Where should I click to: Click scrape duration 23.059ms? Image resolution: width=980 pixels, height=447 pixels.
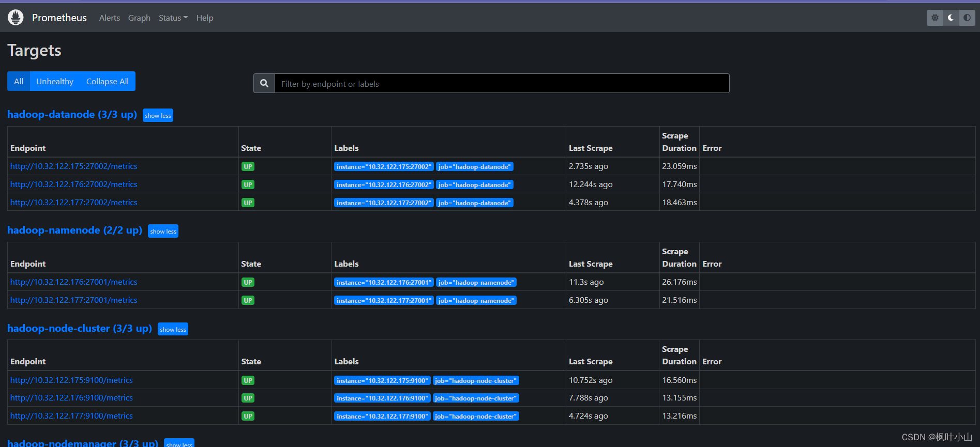[x=680, y=166]
